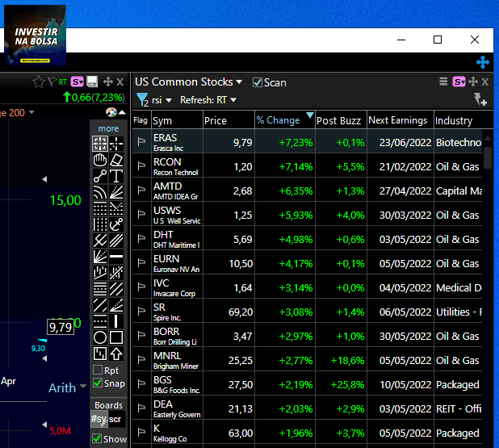The height and width of the screenshot is (448, 499).
Task: Toggle the flag for the RCON row
Action: [141, 165]
